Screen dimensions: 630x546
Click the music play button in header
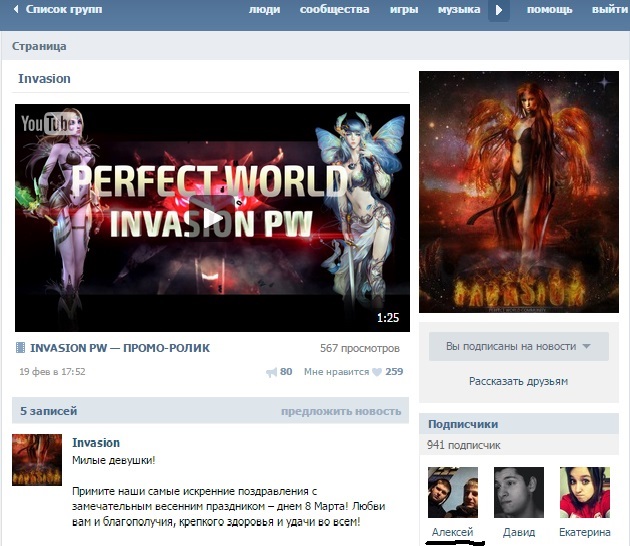tap(499, 10)
